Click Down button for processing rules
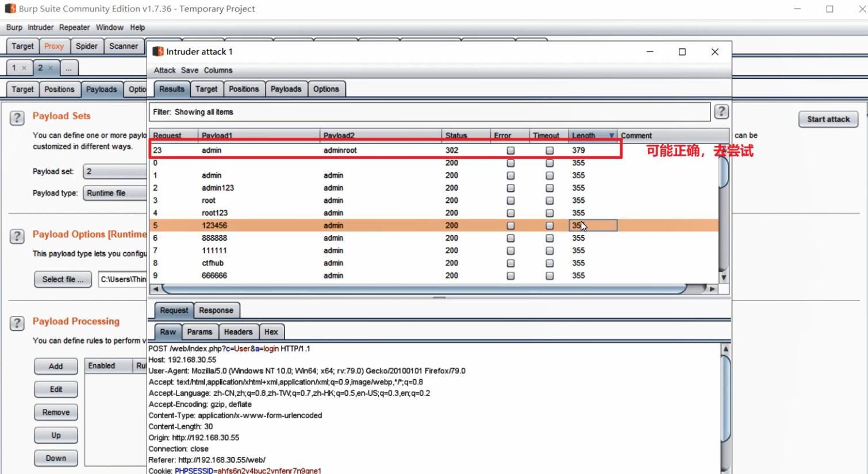 coord(56,458)
